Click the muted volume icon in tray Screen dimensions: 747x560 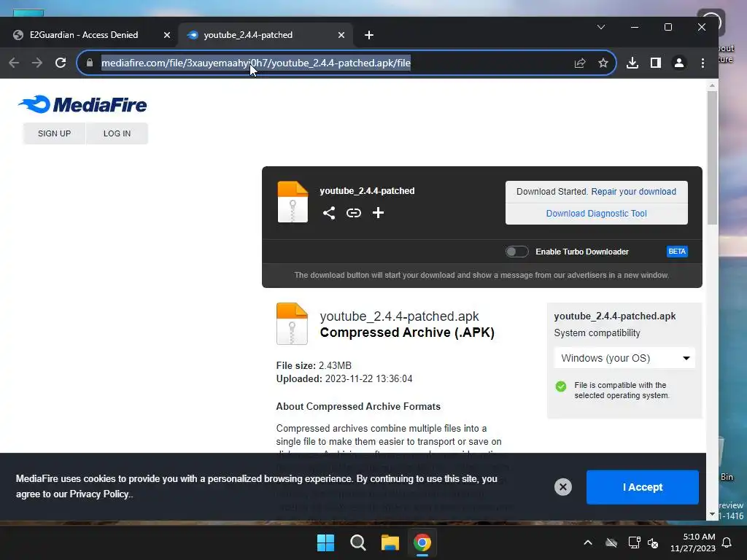pos(653,542)
